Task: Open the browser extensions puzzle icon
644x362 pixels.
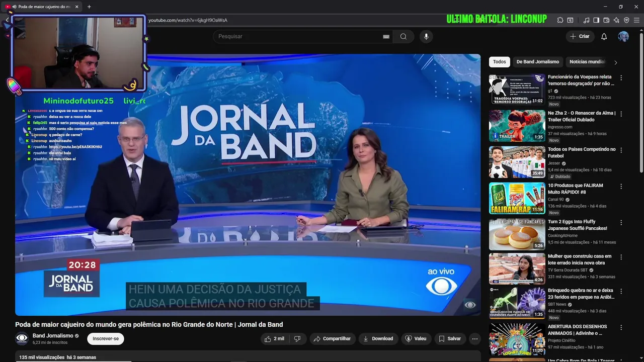Action: [560, 20]
